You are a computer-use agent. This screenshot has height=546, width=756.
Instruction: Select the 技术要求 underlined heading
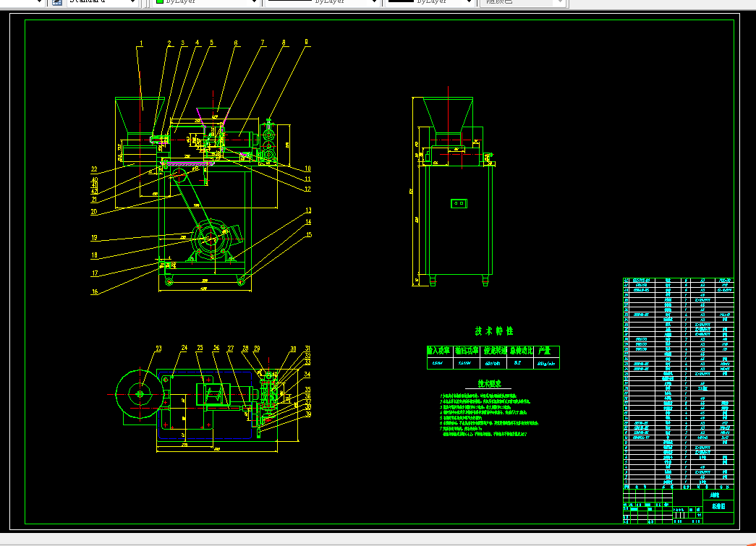[489, 383]
